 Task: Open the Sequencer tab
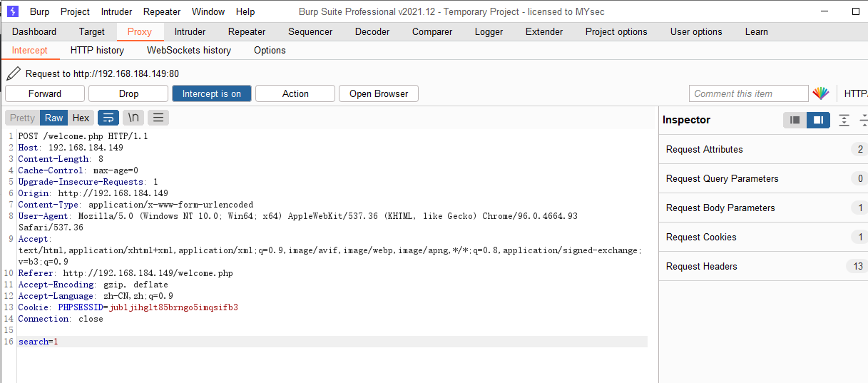pyautogui.click(x=310, y=31)
